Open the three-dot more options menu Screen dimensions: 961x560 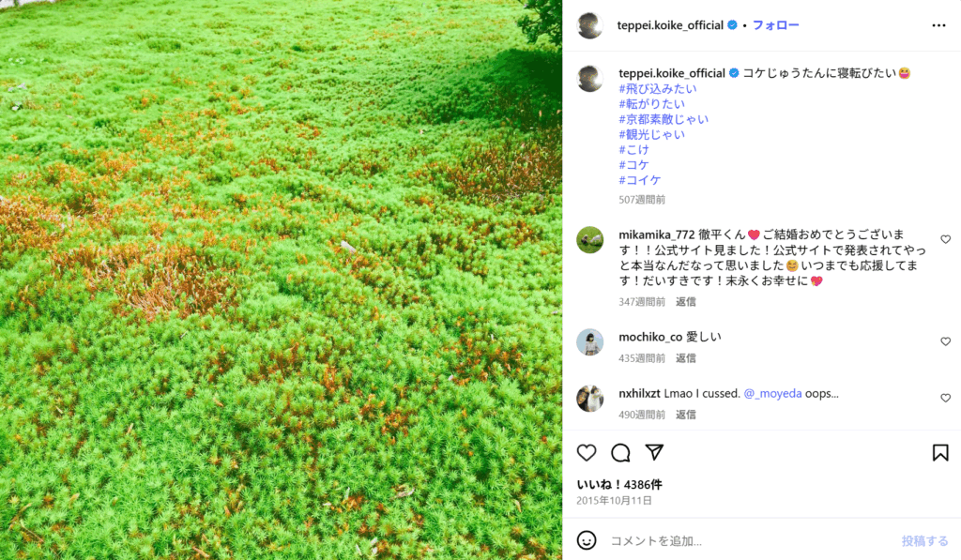[938, 25]
